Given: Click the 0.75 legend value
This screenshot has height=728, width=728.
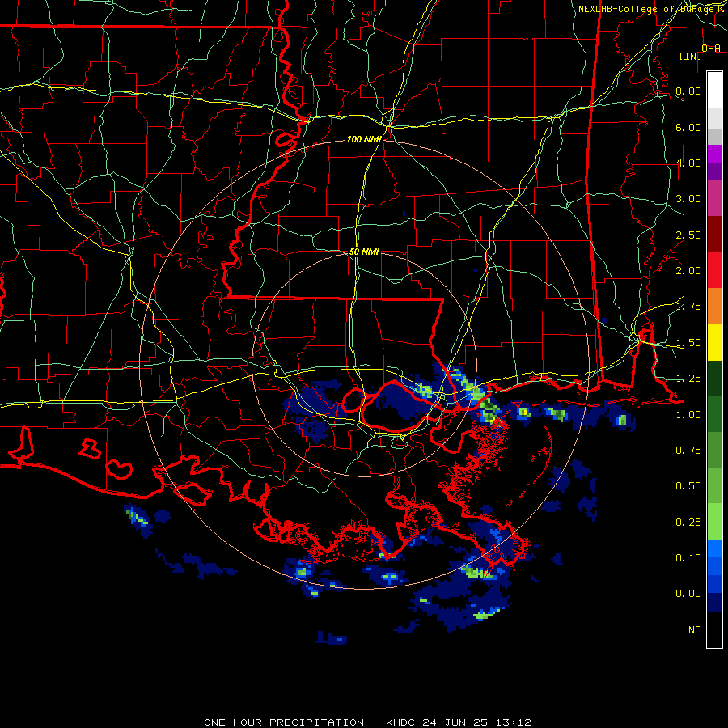Looking at the screenshot, I should 688,451.
